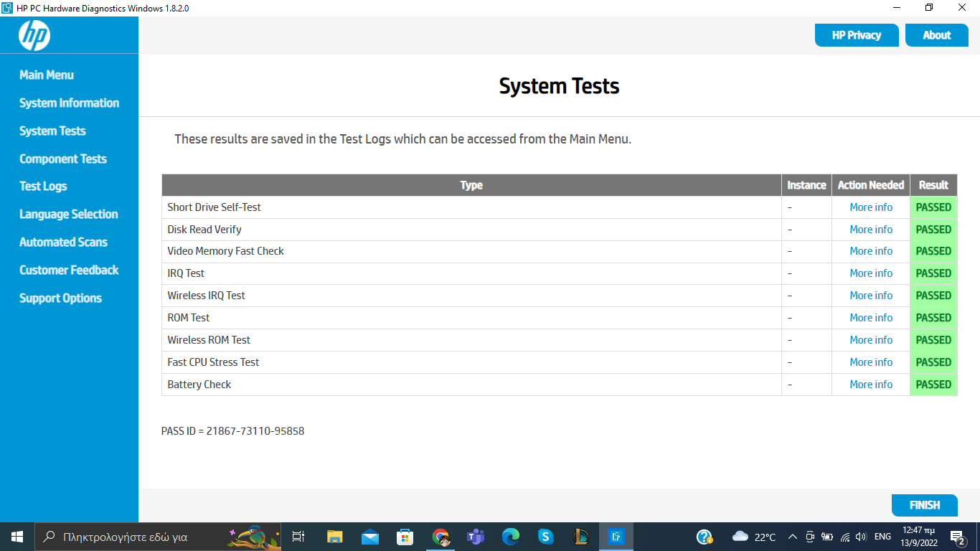Click the About button
Image resolution: width=980 pixels, height=551 pixels.
coord(937,35)
